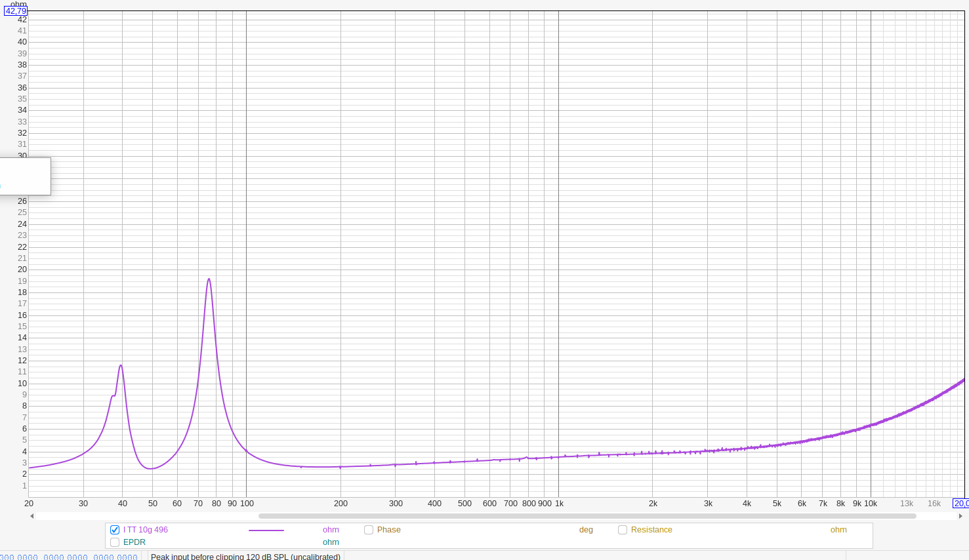Screen dimensions: 969x560
Task: Turn on the Phase trace checkbox
Action: coord(369,530)
